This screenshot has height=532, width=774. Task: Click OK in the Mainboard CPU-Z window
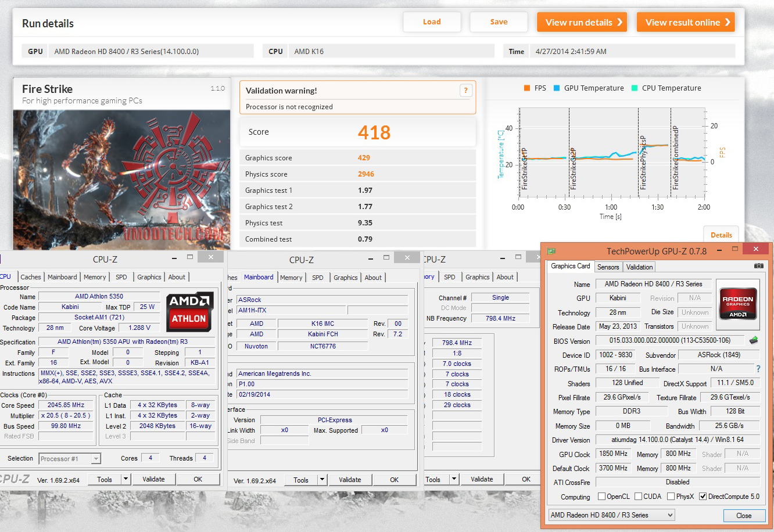(x=395, y=480)
